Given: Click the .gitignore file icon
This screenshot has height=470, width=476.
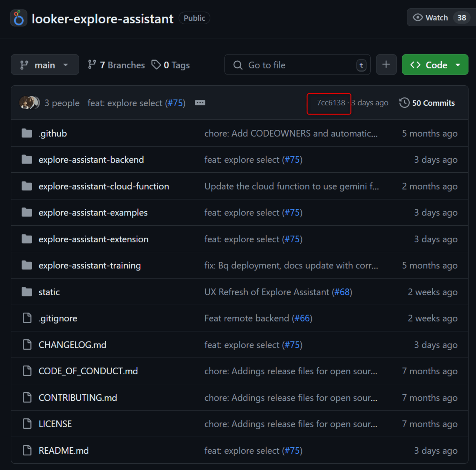Looking at the screenshot, I should pyautogui.click(x=27, y=318).
